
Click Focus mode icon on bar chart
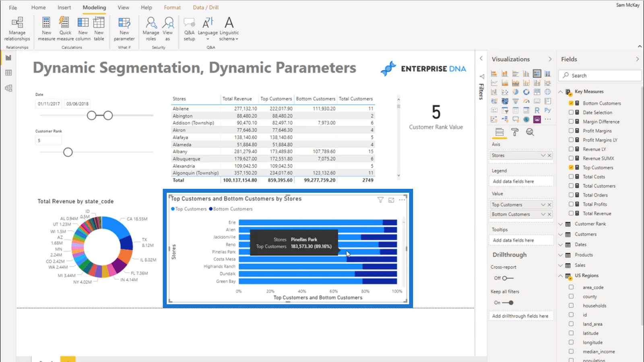(391, 200)
